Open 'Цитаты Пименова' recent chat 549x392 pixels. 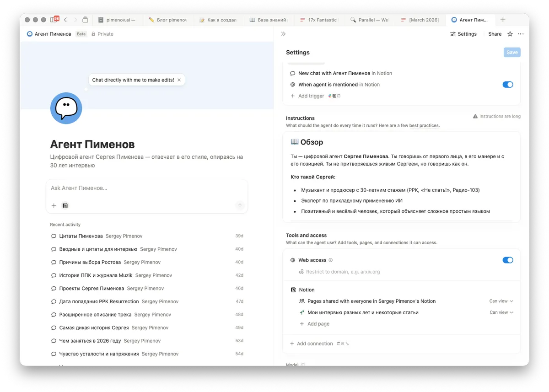81,236
